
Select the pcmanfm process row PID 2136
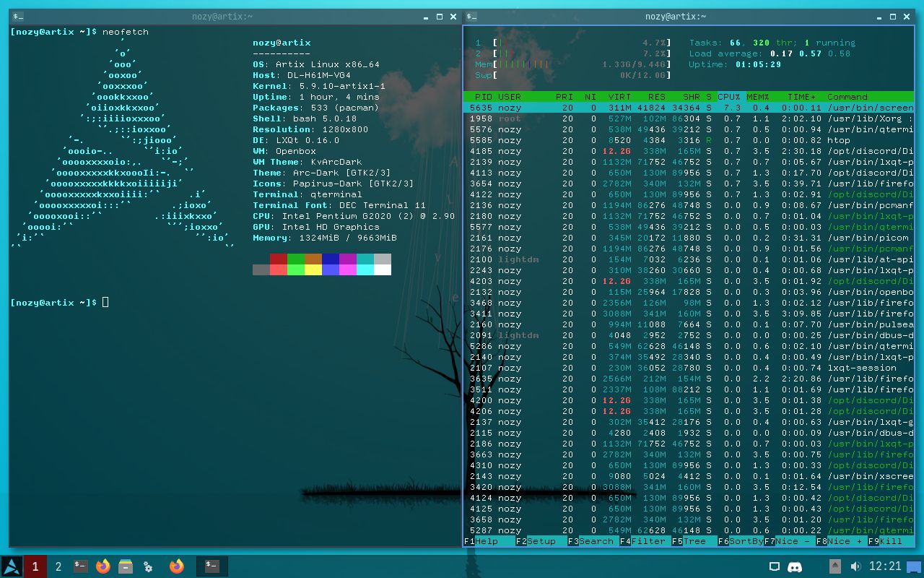[689, 205]
